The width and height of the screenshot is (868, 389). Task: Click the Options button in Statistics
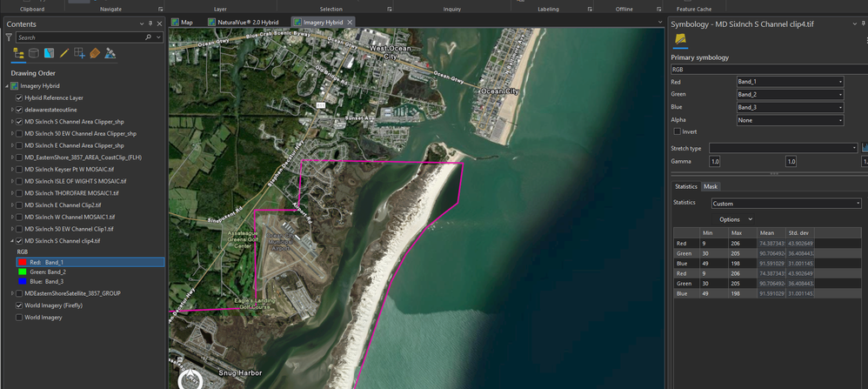point(733,219)
